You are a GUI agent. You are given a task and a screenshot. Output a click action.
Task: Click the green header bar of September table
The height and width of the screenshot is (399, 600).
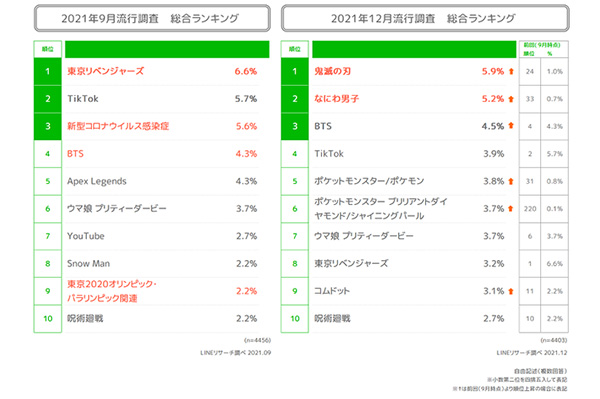coord(167,49)
